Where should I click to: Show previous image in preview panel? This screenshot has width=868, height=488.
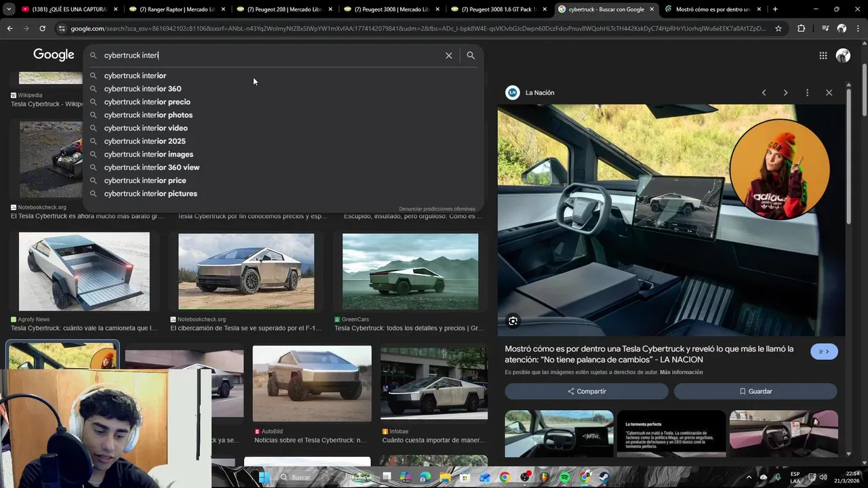764,93
